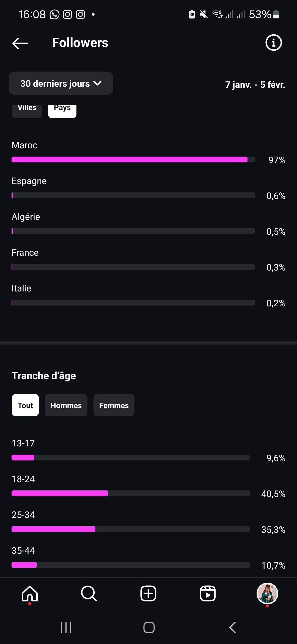Image resolution: width=297 pixels, height=644 pixels.
Task: Open the Reels icon in bottom bar
Action: click(208, 594)
